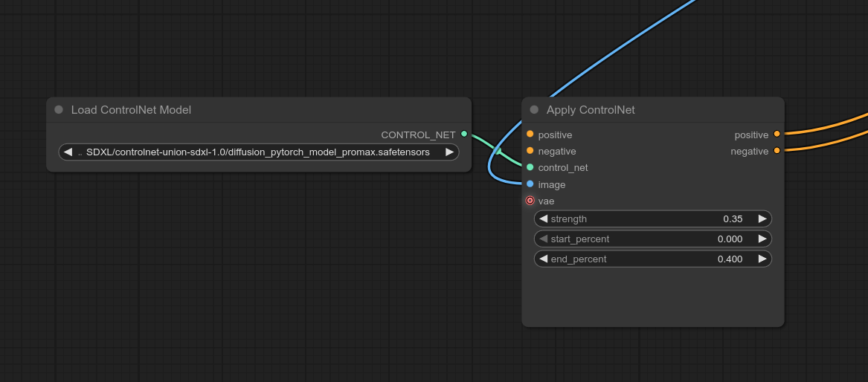Image resolution: width=868 pixels, height=382 pixels.
Task: Collapse the Load ControlNet Model node dot
Action: coord(59,109)
